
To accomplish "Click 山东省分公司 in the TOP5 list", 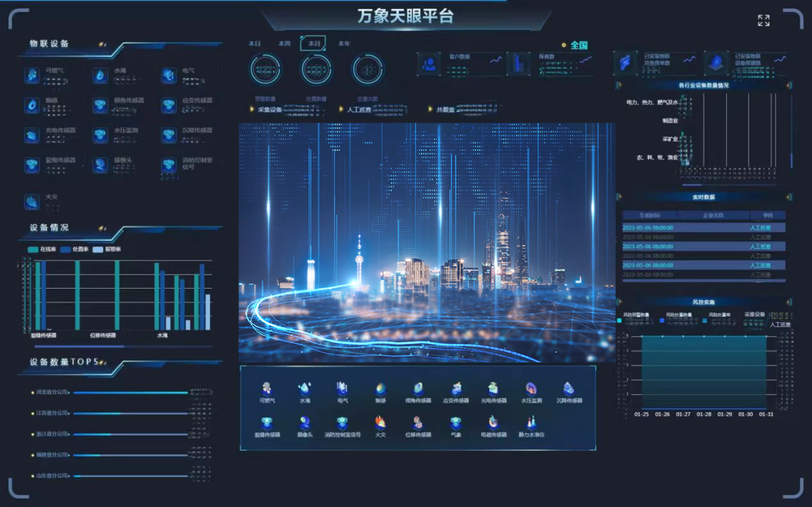I will click(x=52, y=475).
